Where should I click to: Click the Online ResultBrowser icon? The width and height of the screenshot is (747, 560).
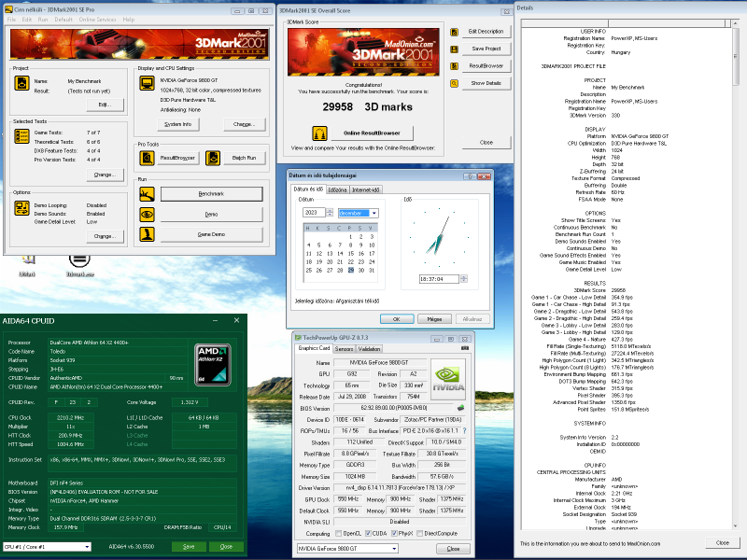tap(319, 133)
